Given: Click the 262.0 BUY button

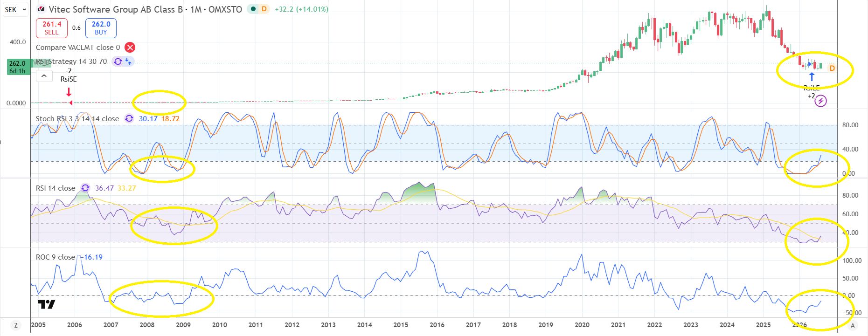Looking at the screenshot, I should point(101,28).
